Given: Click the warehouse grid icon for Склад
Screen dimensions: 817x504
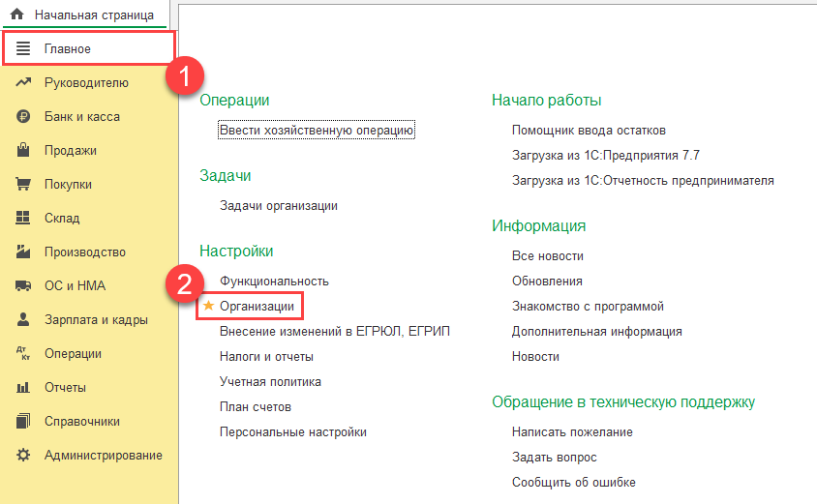Looking at the screenshot, I should point(23,219).
